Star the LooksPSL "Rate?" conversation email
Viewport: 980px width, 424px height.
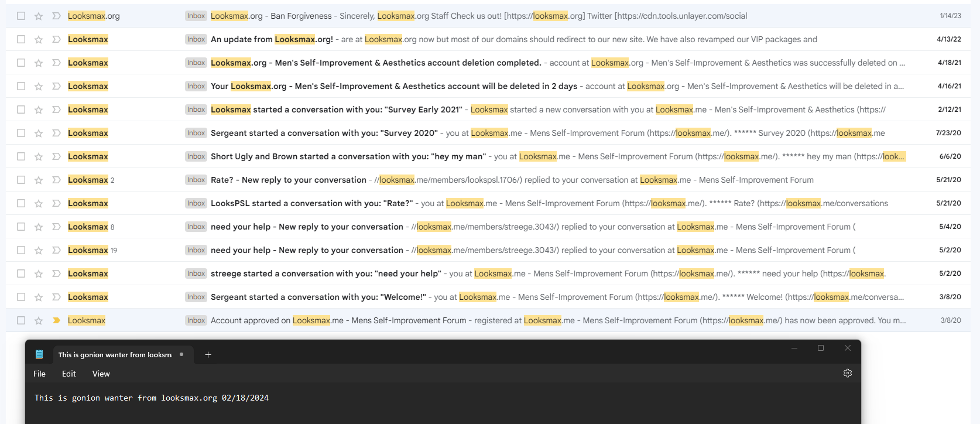pyautogui.click(x=39, y=203)
